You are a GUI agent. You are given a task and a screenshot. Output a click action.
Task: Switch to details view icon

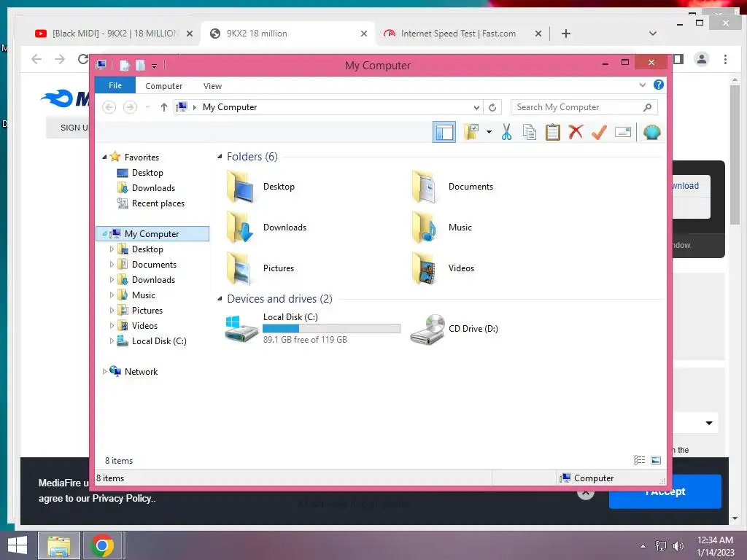pos(639,460)
